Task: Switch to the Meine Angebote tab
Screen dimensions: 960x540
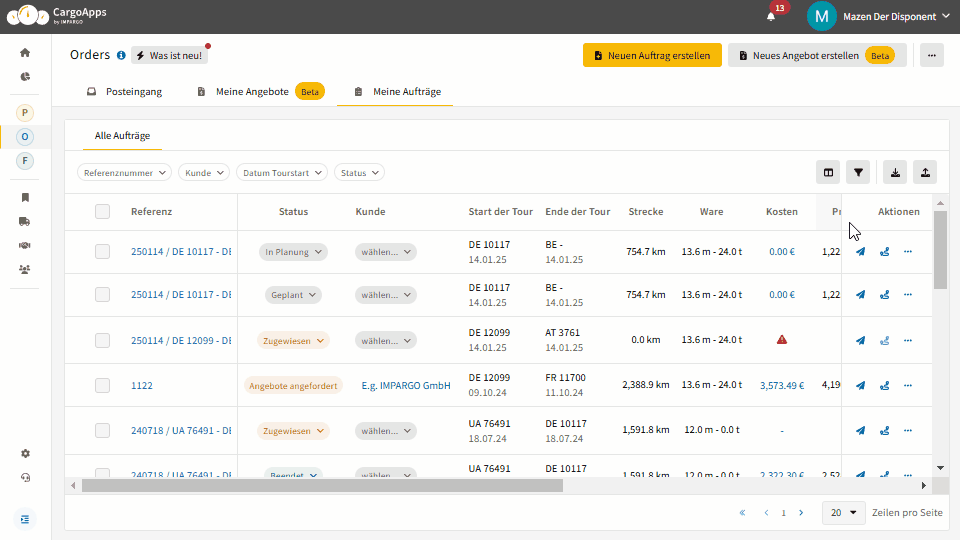Action: [x=261, y=91]
